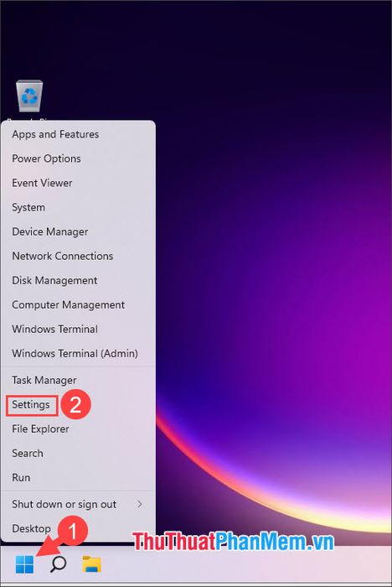Open Network Connections
Screen dimensions: 392x587
[x=78, y=256]
